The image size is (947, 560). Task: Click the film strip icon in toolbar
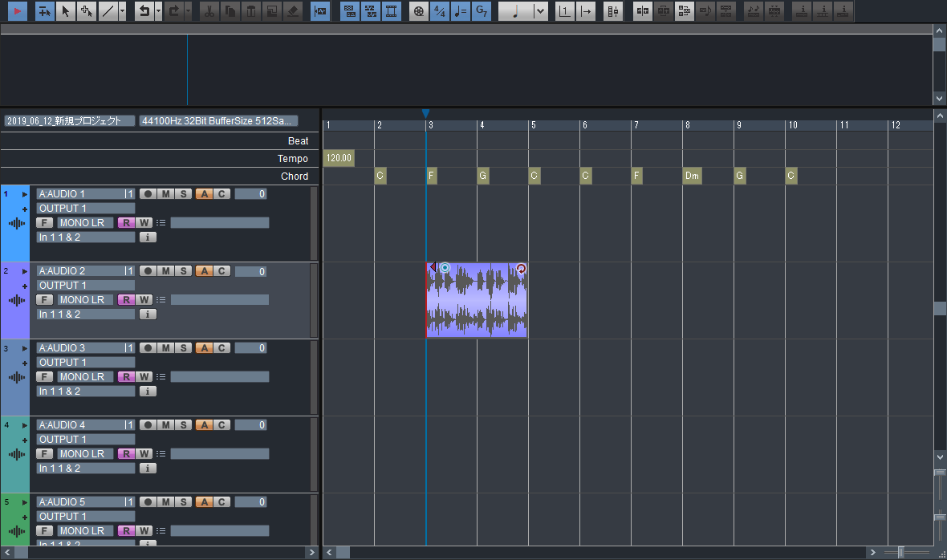391,11
